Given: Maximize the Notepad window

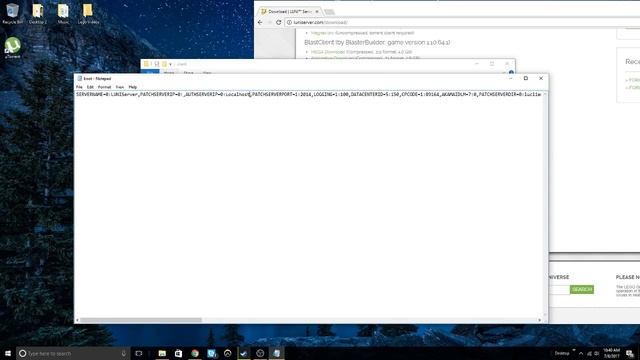Looking at the screenshot, I should (526, 78).
